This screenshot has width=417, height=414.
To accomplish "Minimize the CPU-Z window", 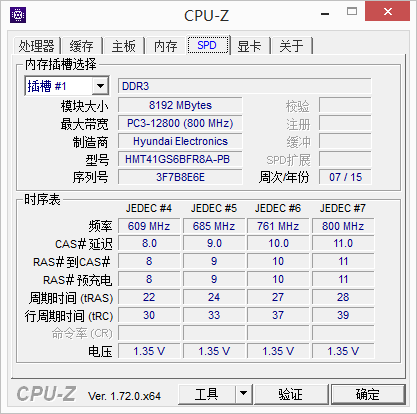I will click(325, 14).
